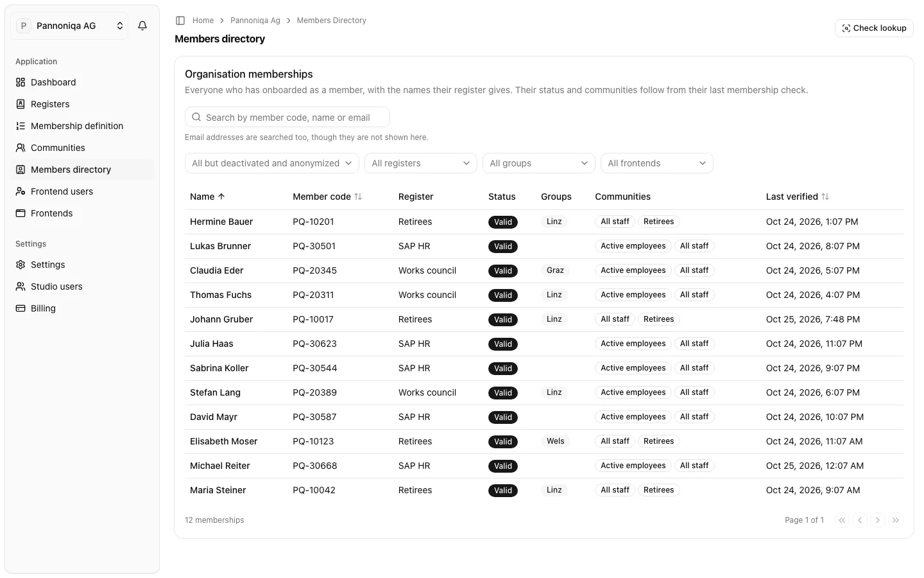Go to the first page arrow
Screen dimensions: 924x578
coord(842,520)
